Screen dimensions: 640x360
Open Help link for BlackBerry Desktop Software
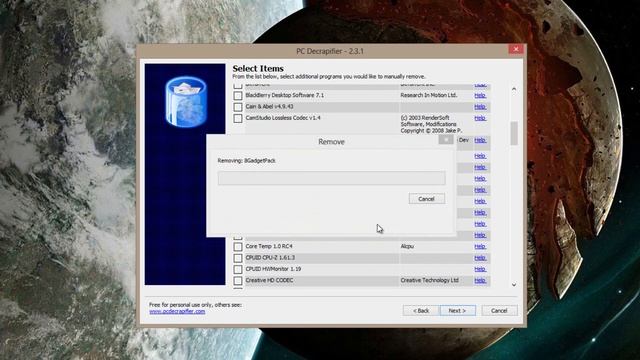[x=480, y=95]
